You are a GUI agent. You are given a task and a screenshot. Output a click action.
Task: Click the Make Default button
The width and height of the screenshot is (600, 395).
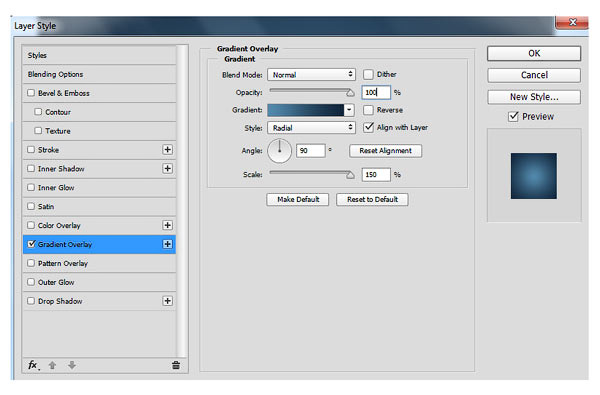coord(298,199)
